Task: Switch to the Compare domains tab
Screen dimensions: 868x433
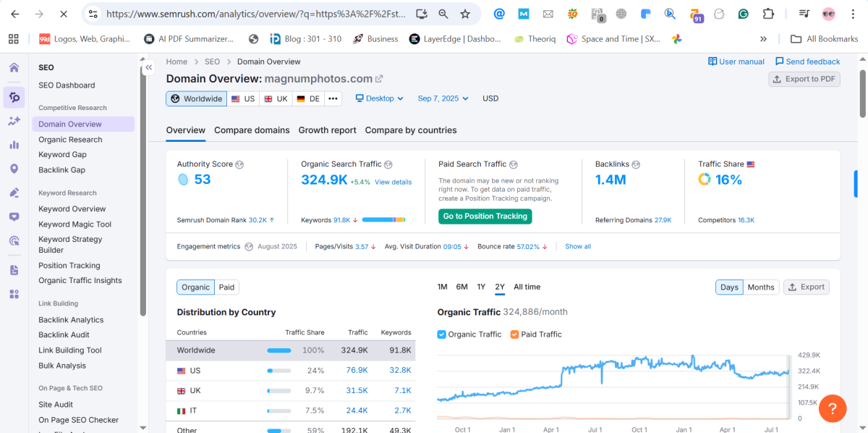Action: tap(252, 130)
